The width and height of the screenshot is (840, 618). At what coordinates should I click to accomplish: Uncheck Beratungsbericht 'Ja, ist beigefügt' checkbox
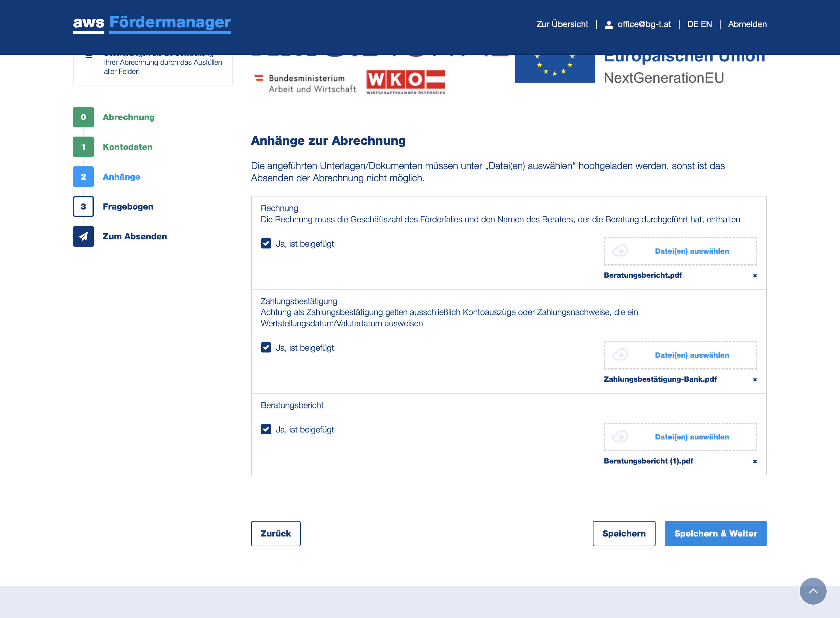coord(266,429)
